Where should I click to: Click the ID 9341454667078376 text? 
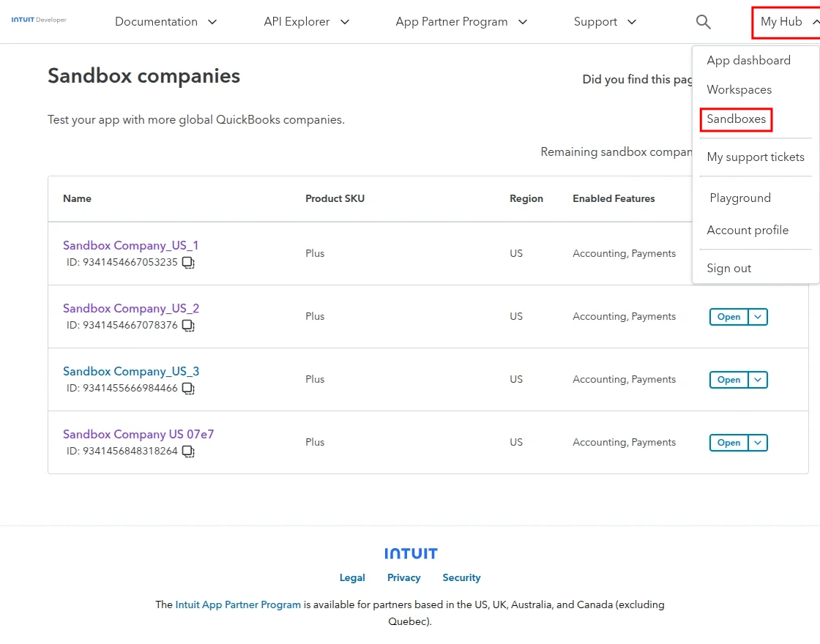click(x=122, y=325)
